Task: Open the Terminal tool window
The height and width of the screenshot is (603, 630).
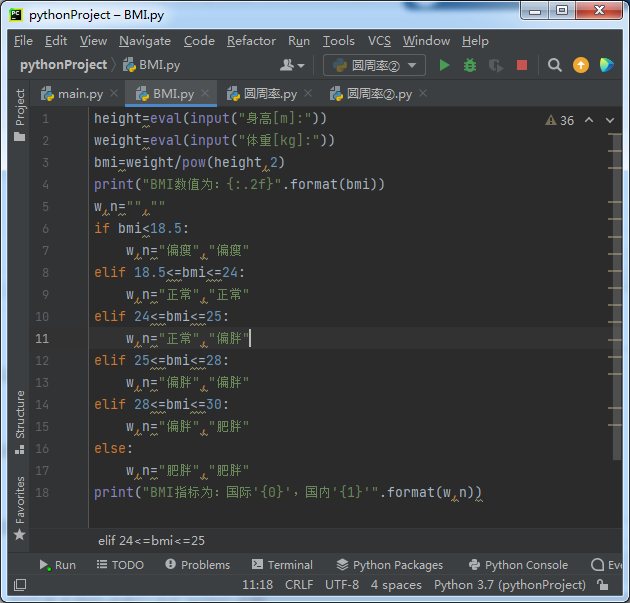Action: pos(282,565)
